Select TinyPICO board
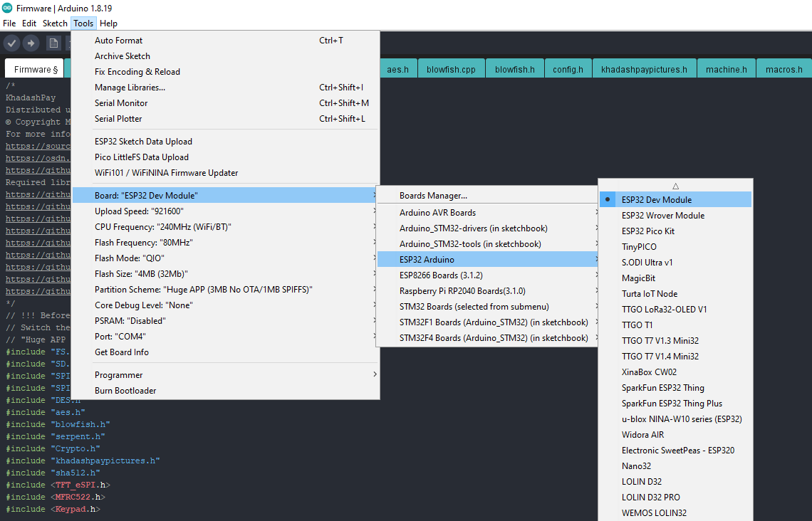This screenshot has height=521, width=812. tap(675, 247)
